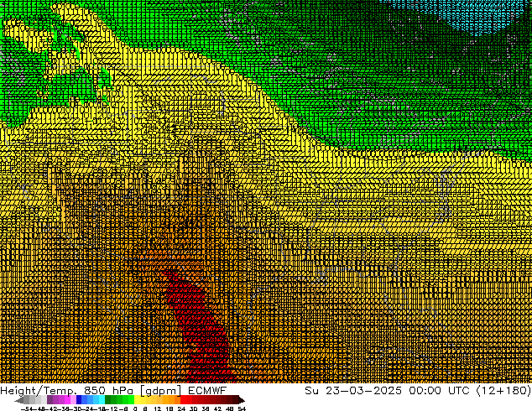The height and width of the screenshot is (411, 532).
Task: Click the "-54" legend label
Action: [25, 408]
